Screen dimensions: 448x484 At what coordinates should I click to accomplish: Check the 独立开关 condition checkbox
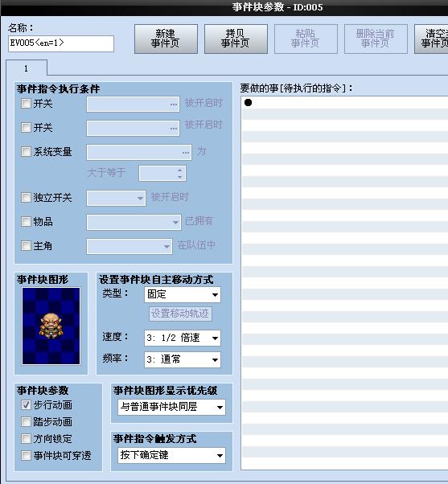click(x=26, y=197)
